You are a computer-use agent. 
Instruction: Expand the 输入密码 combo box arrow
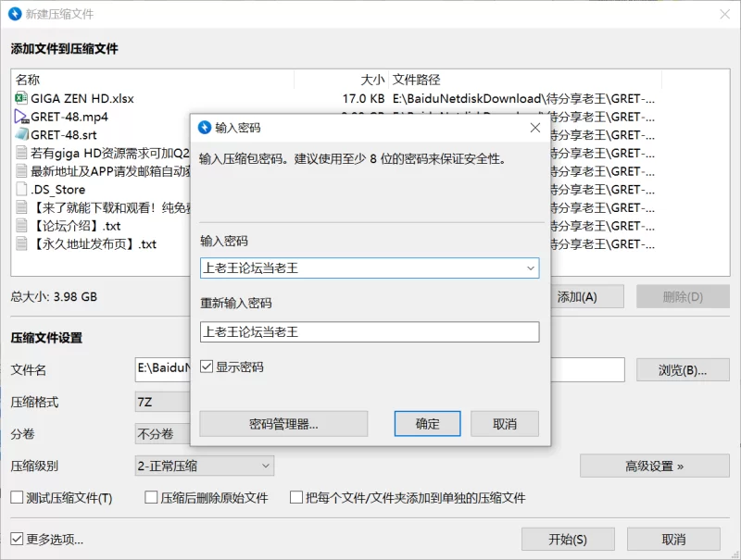click(531, 268)
